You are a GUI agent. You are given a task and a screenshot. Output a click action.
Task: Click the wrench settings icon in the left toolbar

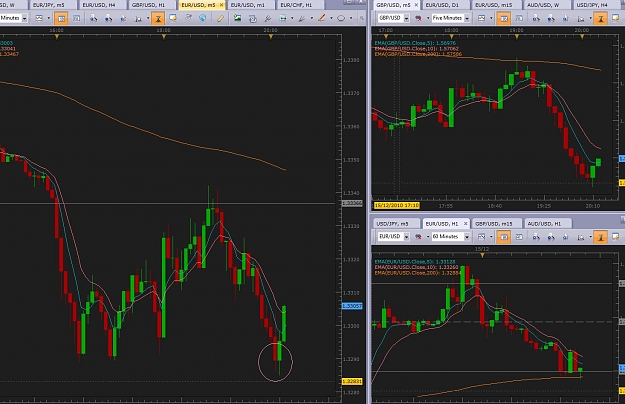pos(267,18)
